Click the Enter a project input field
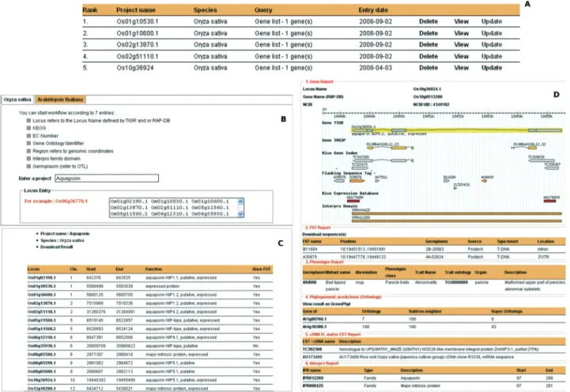The width and height of the screenshot is (570, 392). [x=107, y=179]
